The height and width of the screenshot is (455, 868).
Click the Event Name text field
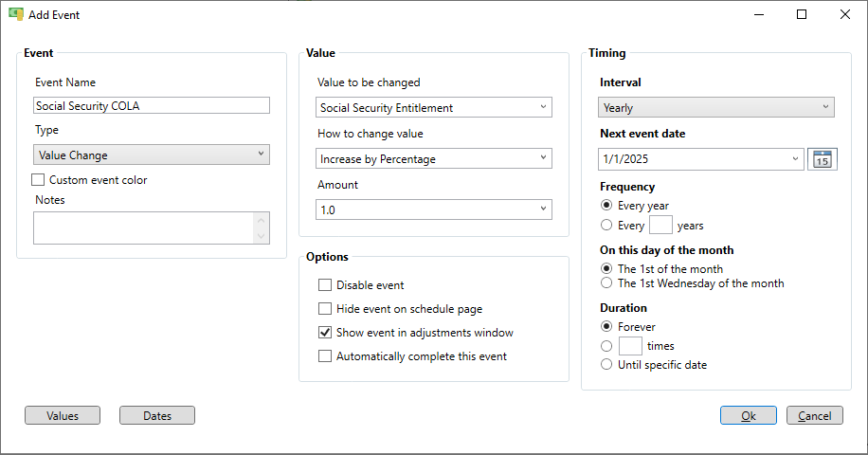click(x=152, y=106)
